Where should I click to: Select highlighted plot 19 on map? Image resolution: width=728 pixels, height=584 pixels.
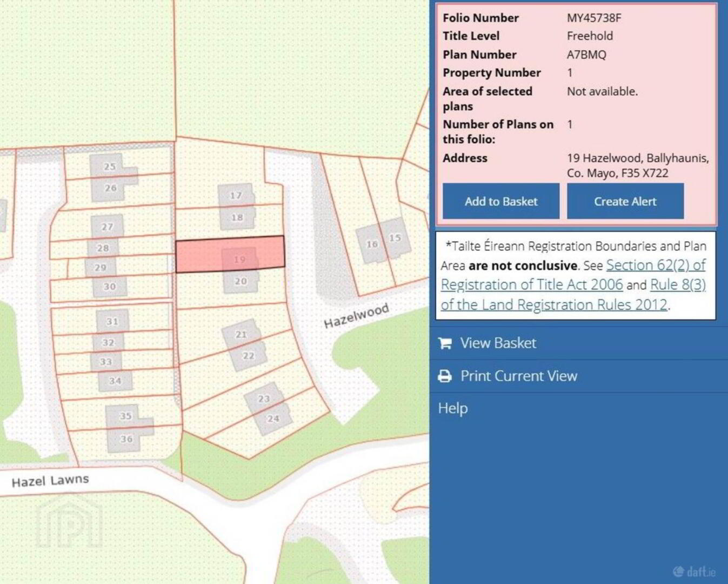pyautogui.click(x=230, y=254)
